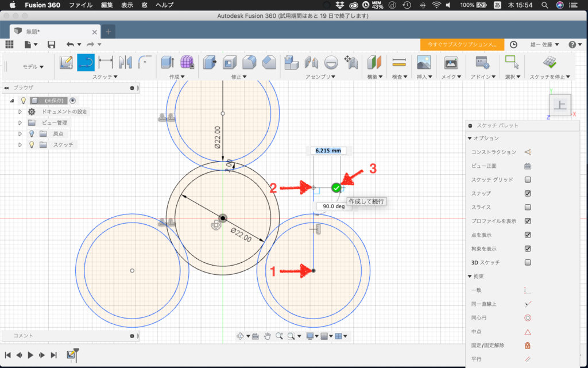Toggle the 3D スケッチ checkbox
The image size is (588, 368).
pos(528,262)
